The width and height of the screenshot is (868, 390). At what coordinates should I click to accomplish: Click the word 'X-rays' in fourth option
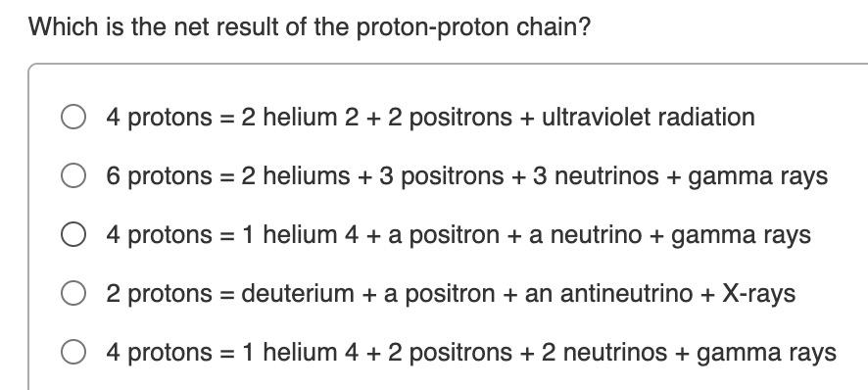759,294
